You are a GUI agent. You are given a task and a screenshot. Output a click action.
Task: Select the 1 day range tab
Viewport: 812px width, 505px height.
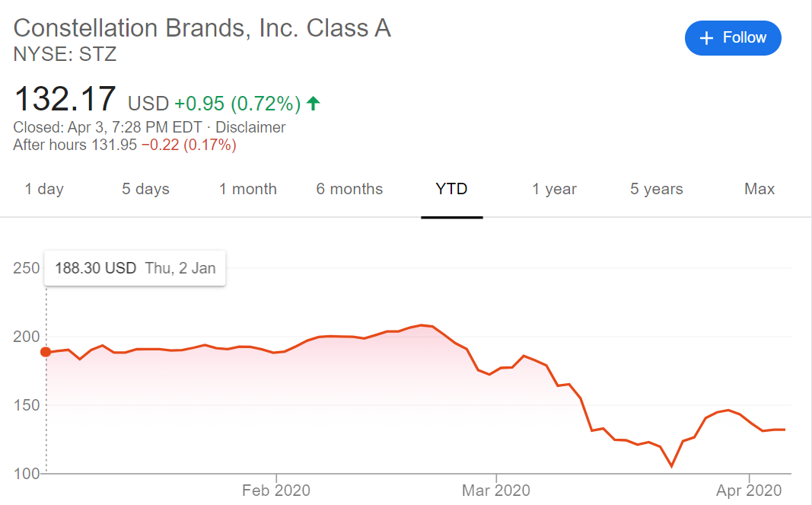44,190
